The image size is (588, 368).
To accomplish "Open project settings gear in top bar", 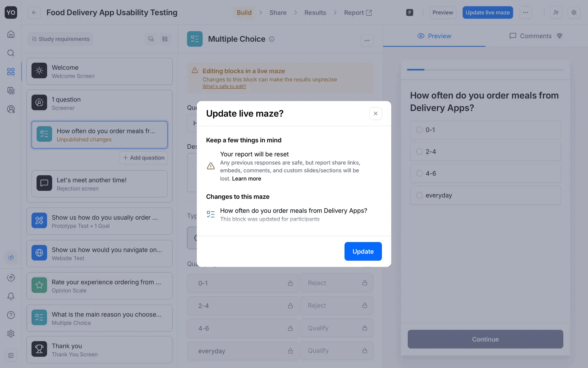I will click(574, 13).
